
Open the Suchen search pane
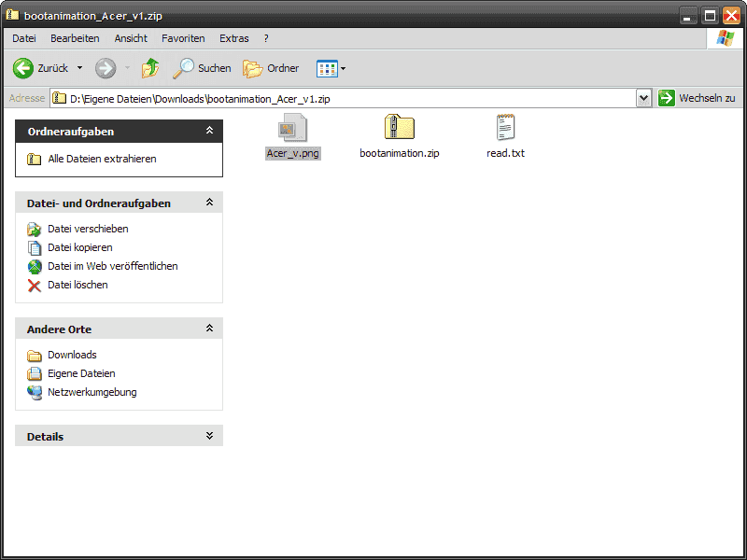[x=202, y=68]
